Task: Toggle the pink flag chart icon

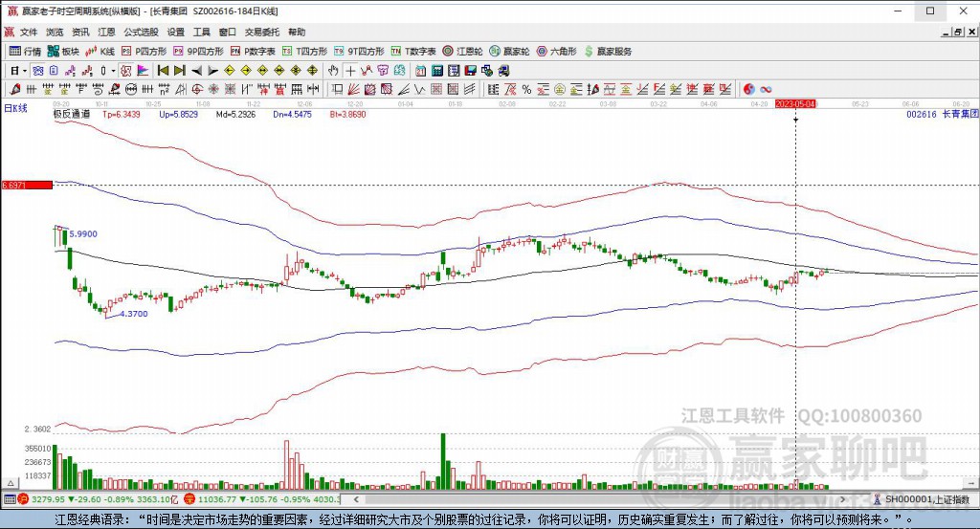Action: (143, 71)
